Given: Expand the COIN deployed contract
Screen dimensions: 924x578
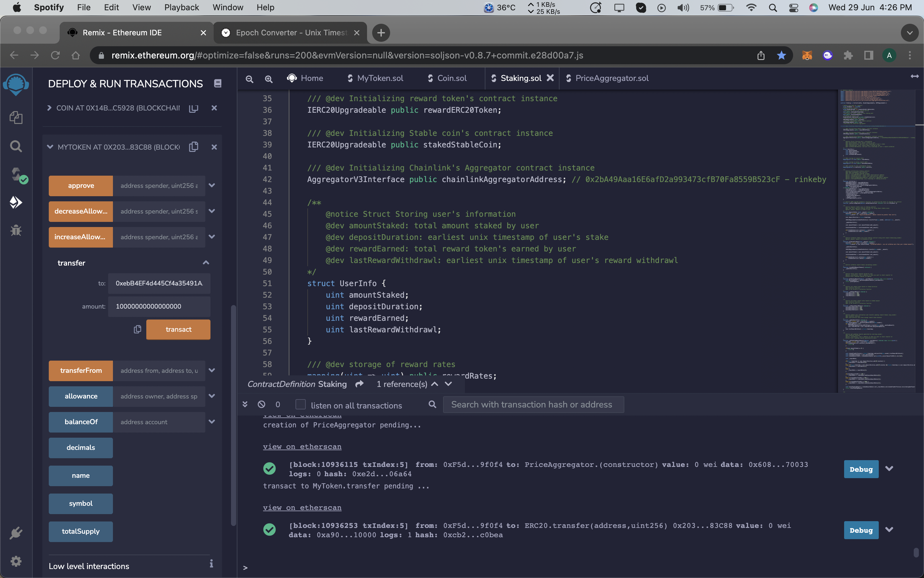Looking at the screenshot, I should [x=49, y=108].
